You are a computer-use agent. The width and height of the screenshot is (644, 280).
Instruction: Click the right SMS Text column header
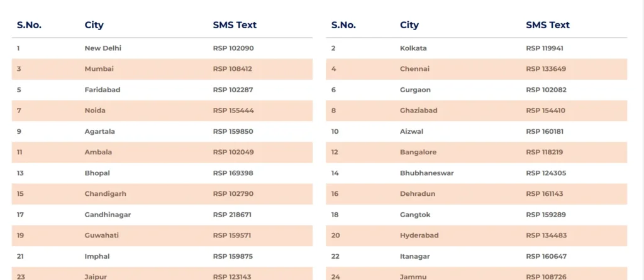[548, 25]
